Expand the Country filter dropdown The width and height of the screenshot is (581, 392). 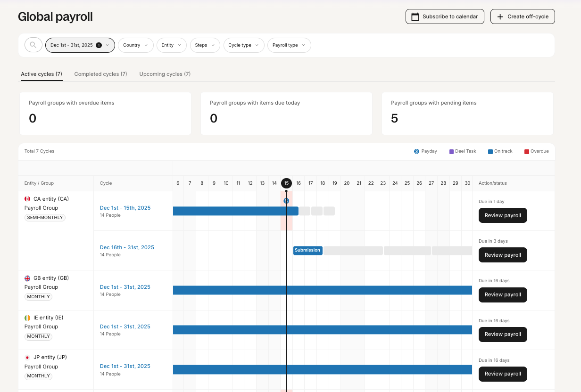tap(135, 45)
